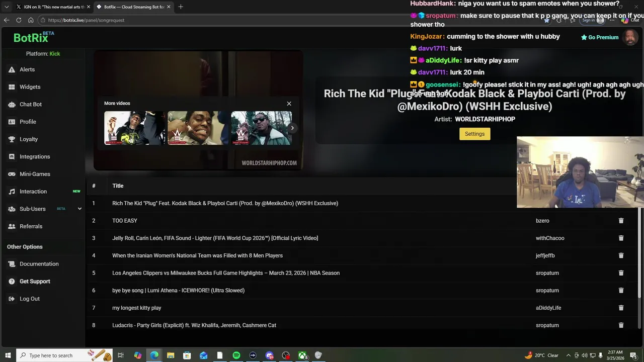Click the Sub-Users people icon
This screenshot has width=644, height=362.
pos(12,209)
